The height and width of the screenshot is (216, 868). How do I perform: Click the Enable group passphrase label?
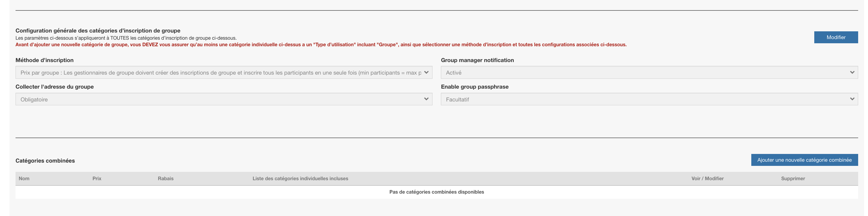click(474, 87)
